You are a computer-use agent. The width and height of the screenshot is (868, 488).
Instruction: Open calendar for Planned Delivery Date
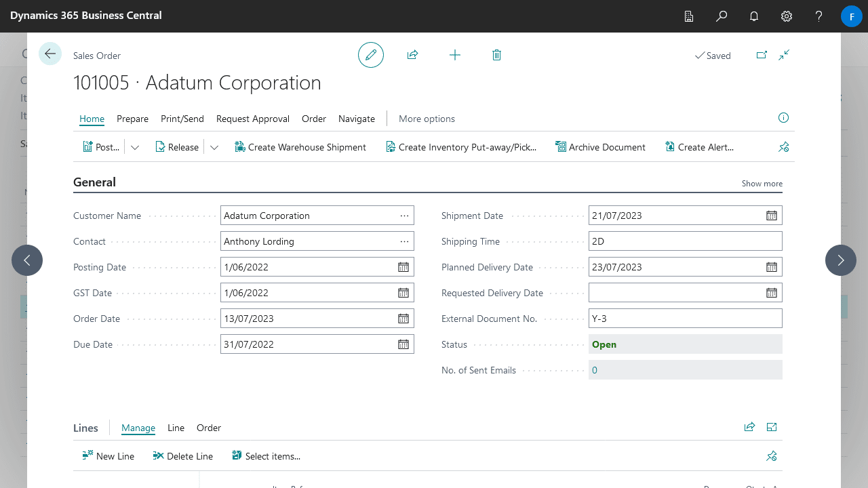(x=772, y=267)
